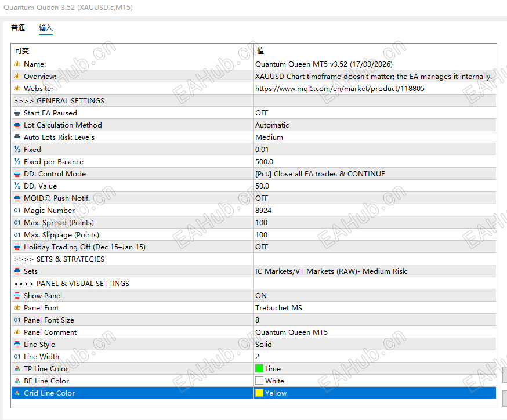
Task: Select the Holiday Trading Off label text
Action: [x=85, y=247]
